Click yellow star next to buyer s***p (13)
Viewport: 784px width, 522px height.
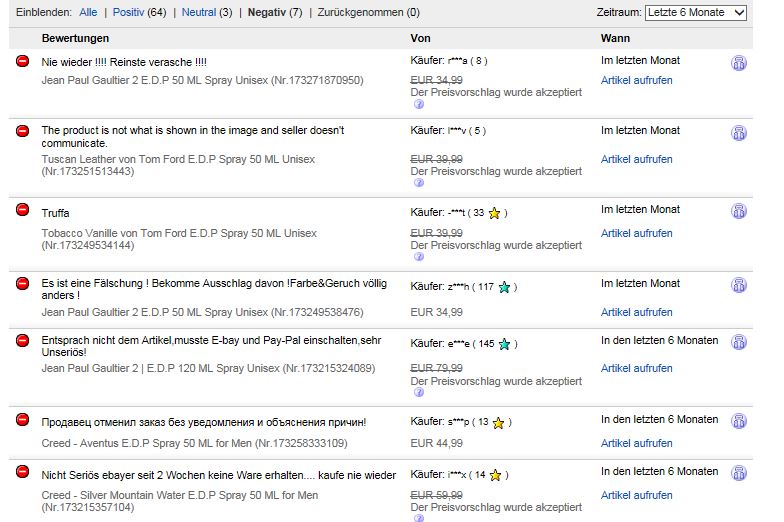[x=498, y=422]
